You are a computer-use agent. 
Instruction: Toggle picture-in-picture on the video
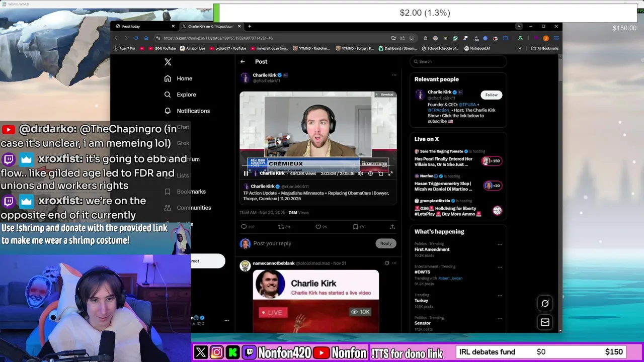click(x=381, y=173)
